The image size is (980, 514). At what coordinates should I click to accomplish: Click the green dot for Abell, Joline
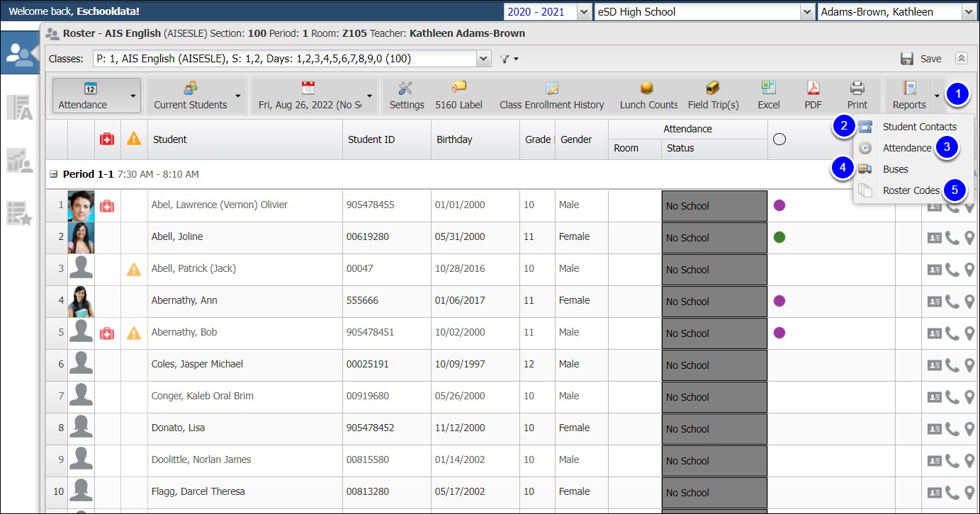click(779, 237)
